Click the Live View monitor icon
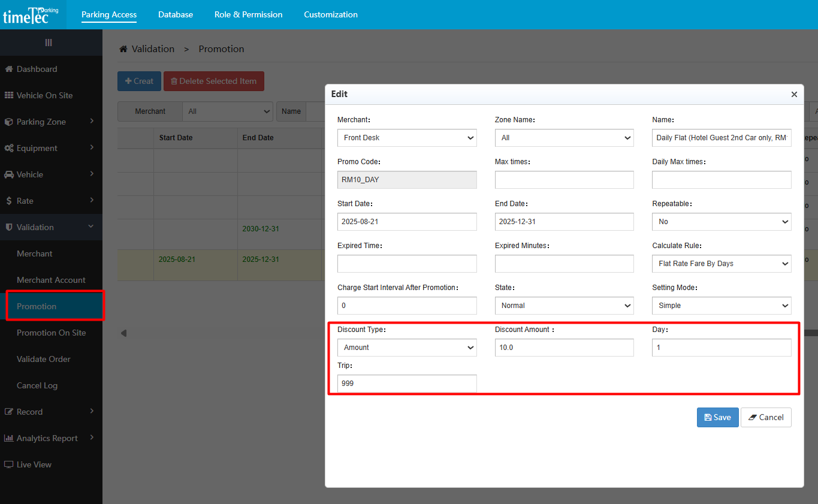The image size is (818, 504). click(x=9, y=464)
